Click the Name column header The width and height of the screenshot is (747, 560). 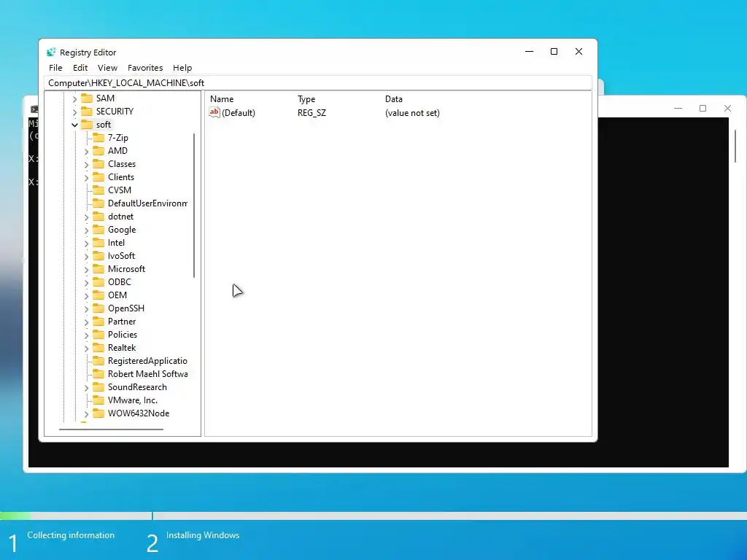[222, 99]
